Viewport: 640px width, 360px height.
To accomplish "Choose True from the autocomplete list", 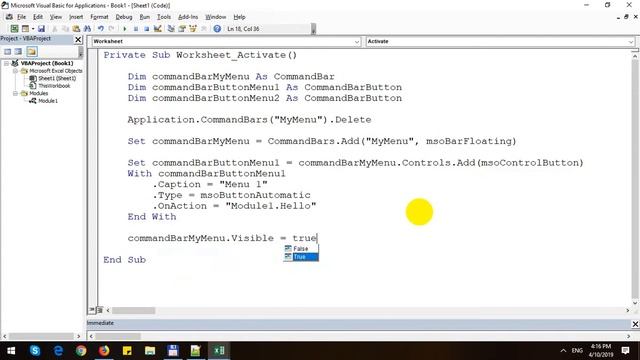I will [301, 256].
